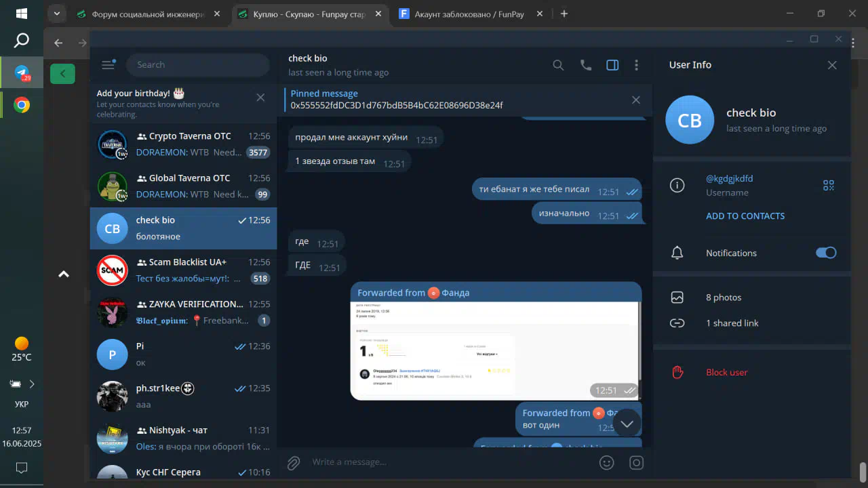This screenshot has height=488, width=868.
Task: Open ph.str1kee chat
Action: pyautogui.click(x=183, y=396)
